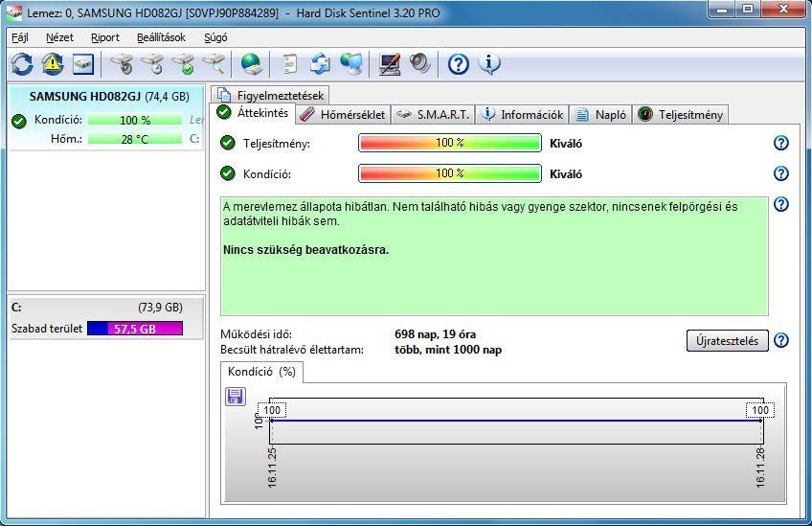812x526 pixels.
Task: Click the help icon beside green status text
Action: point(781,204)
